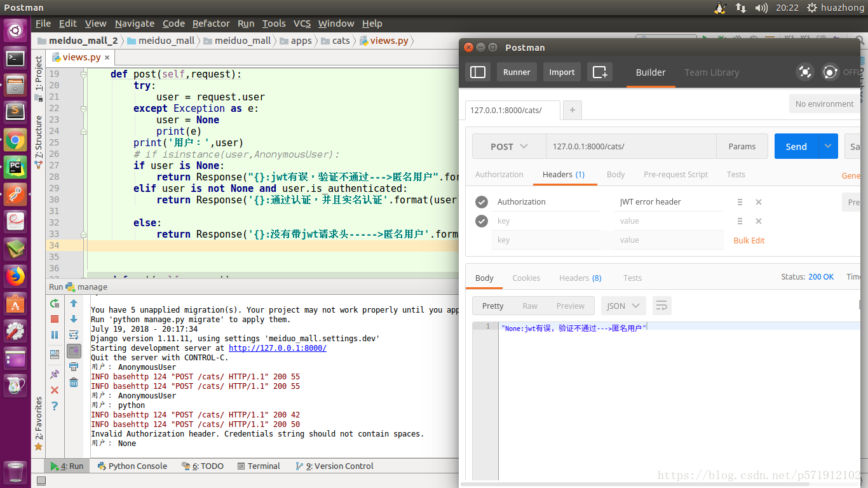This screenshot has width=868, height=488.
Task: Delete the empty second header row
Action: 759,221
